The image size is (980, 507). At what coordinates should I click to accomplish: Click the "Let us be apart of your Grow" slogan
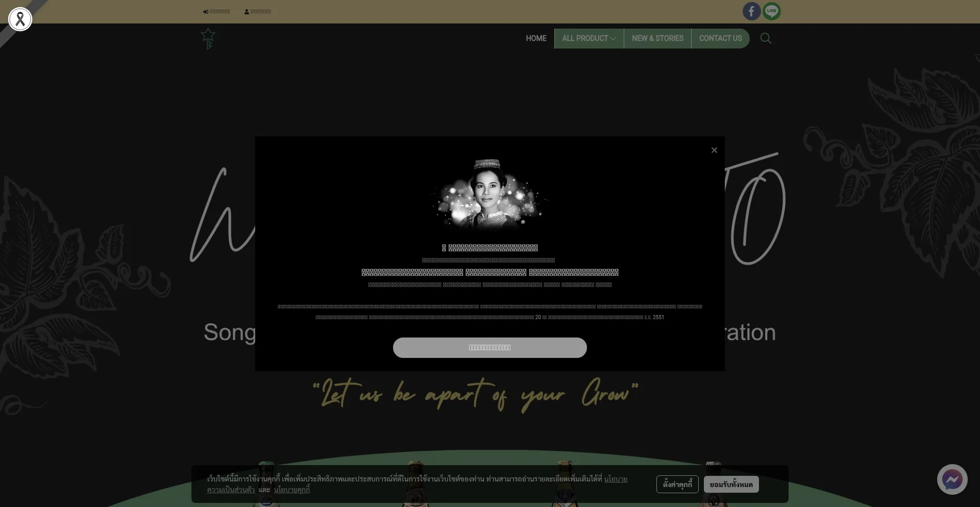coord(475,395)
